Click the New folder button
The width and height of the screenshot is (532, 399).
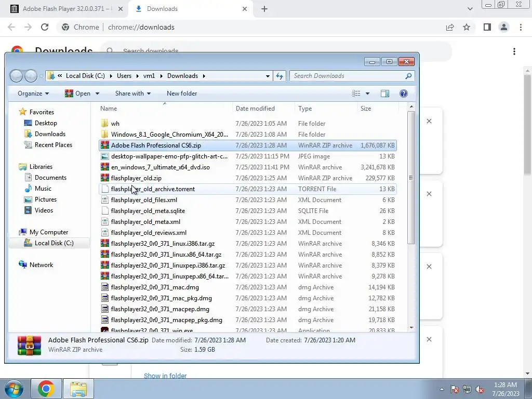182,94
